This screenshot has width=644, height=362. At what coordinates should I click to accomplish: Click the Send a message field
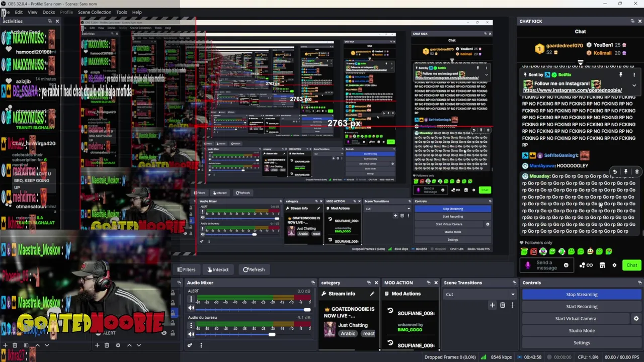click(547, 265)
